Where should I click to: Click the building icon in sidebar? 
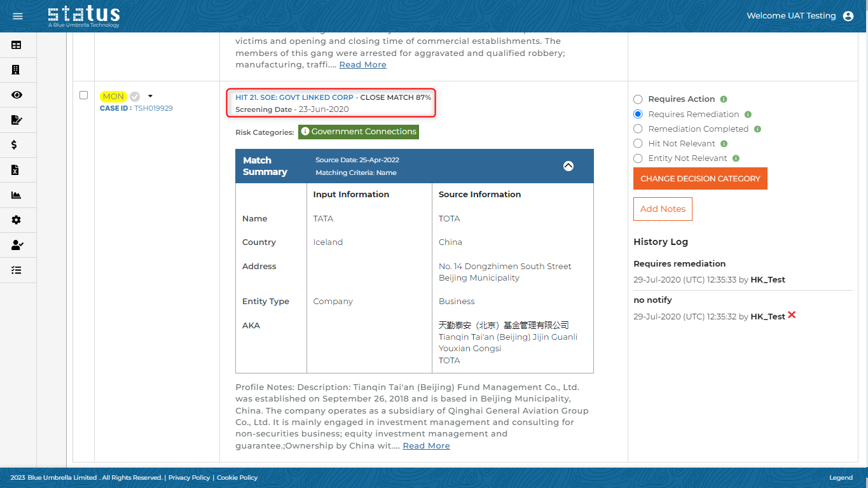click(x=17, y=70)
